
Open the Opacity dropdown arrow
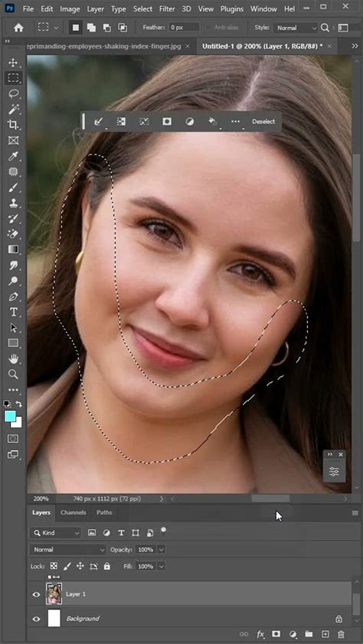click(x=162, y=549)
